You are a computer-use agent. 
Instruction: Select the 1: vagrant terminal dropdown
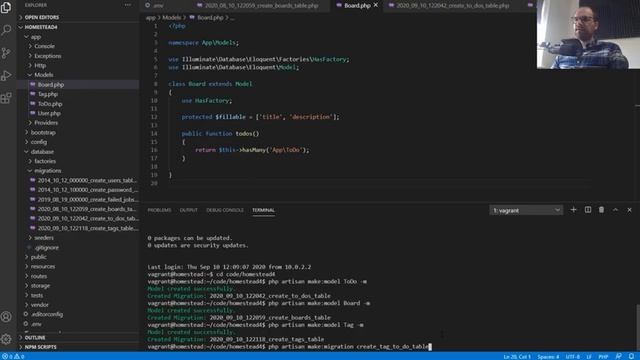coord(526,210)
